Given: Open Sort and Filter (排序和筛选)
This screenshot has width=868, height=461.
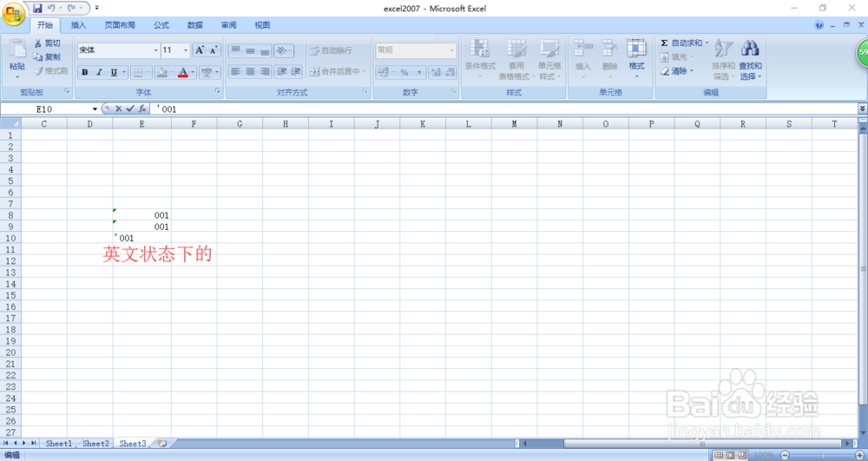Looking at the screenshot, I should pyautogui.click(x=724, y=60).
